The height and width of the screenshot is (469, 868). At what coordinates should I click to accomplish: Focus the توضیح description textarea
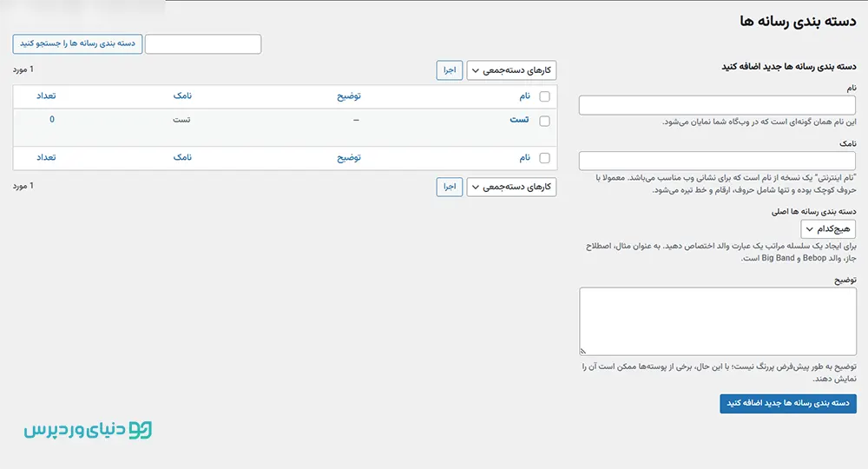coord(718,321)
